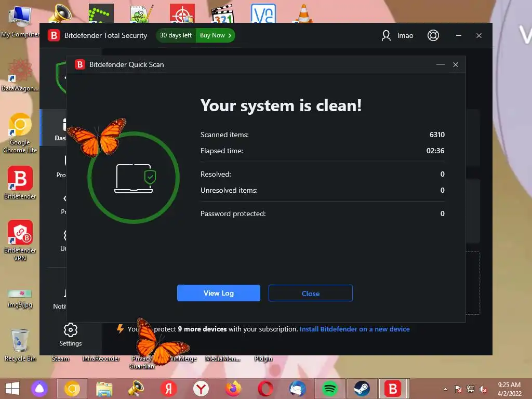Launch Yandex Browser Y taskbar icon
Screen dimensions: 532x399
point(201,389)
